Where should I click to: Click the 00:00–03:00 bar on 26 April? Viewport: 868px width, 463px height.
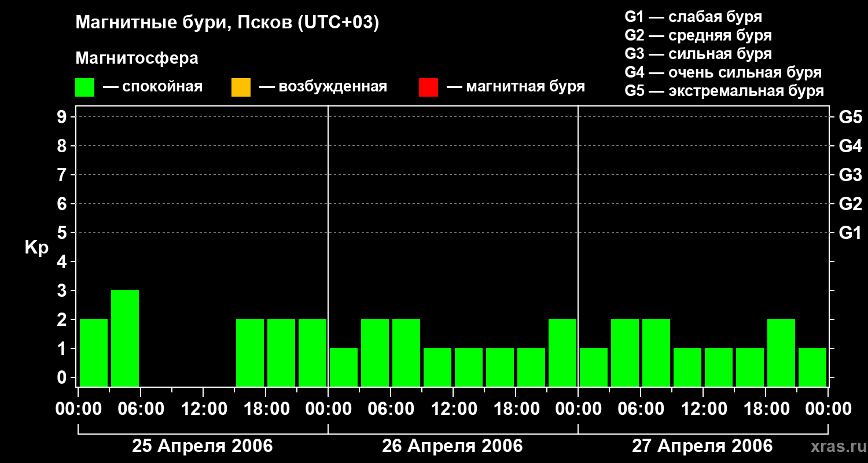click(344, 367)
